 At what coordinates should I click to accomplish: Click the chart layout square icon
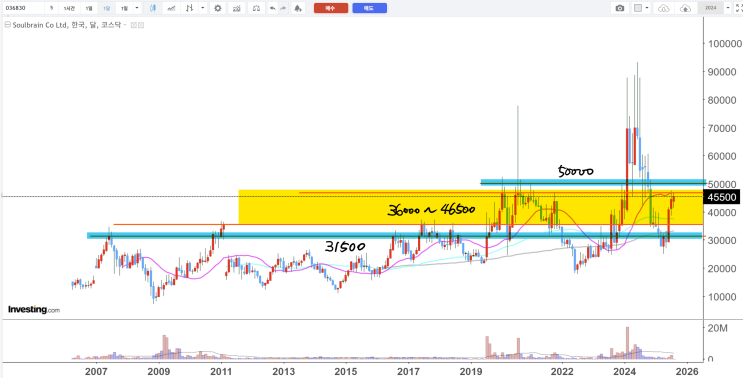pyautogui.click(x=638, y=8)
